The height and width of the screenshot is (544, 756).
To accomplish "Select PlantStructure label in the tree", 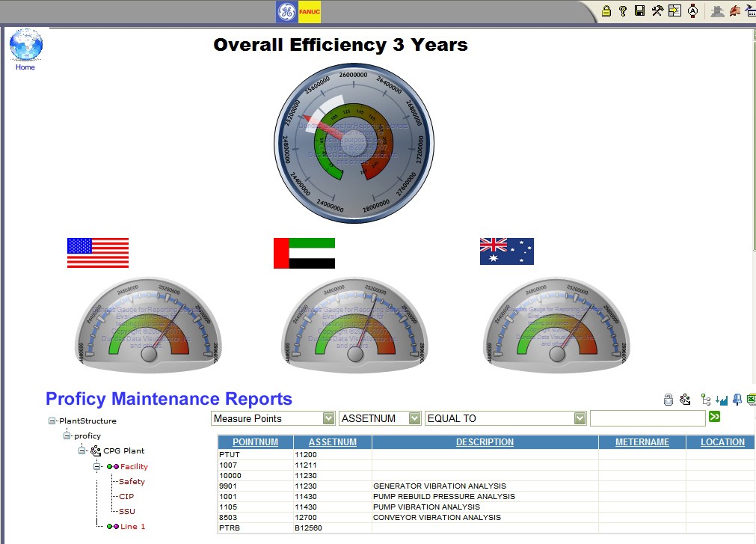I will [x=87, y=421].
